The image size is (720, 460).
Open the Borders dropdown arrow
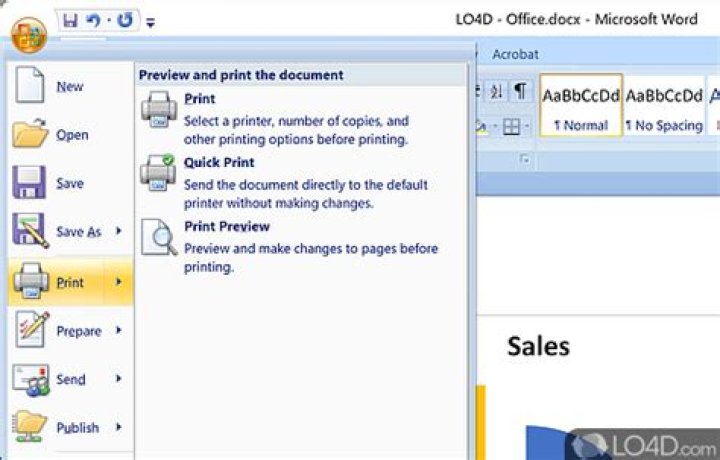point(527,126)
